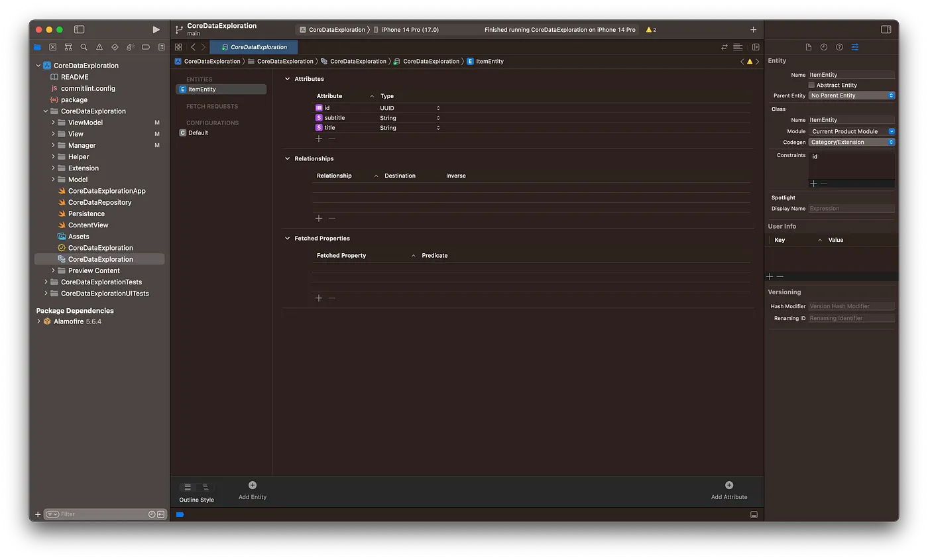The width and height of the screenshot is (928, 560).
Task: Click the code review arrows icon
Action: coord(725,47)
